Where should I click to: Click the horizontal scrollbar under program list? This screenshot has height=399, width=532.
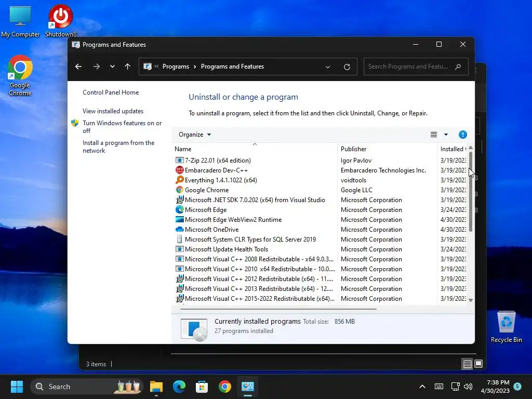(278, 309)
